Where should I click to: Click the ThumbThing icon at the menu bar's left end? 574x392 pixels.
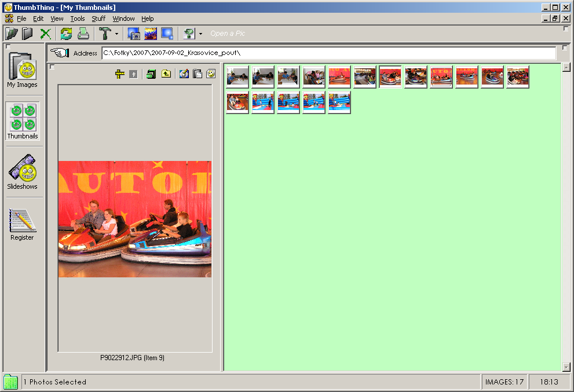(x=9, y=19)
